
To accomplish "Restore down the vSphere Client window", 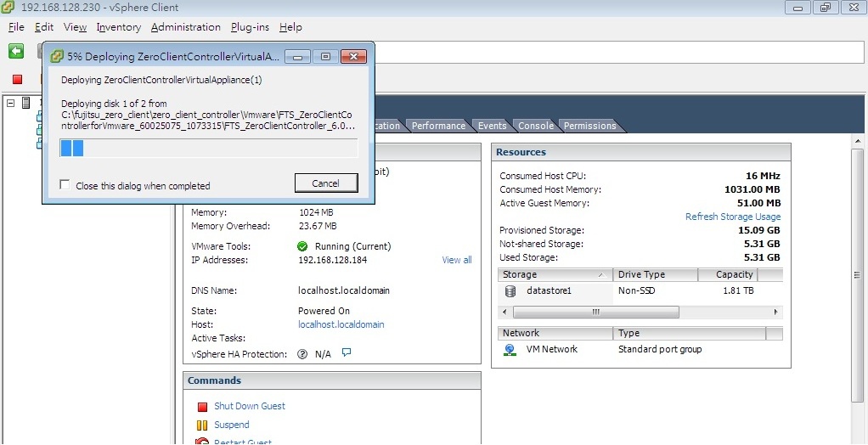I will point(826,8).
